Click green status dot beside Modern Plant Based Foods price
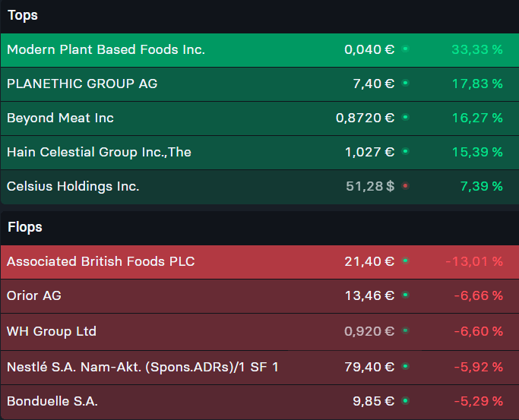Viewport: 519px width, 420px height. pyautogui.click(x=405, y=49)
